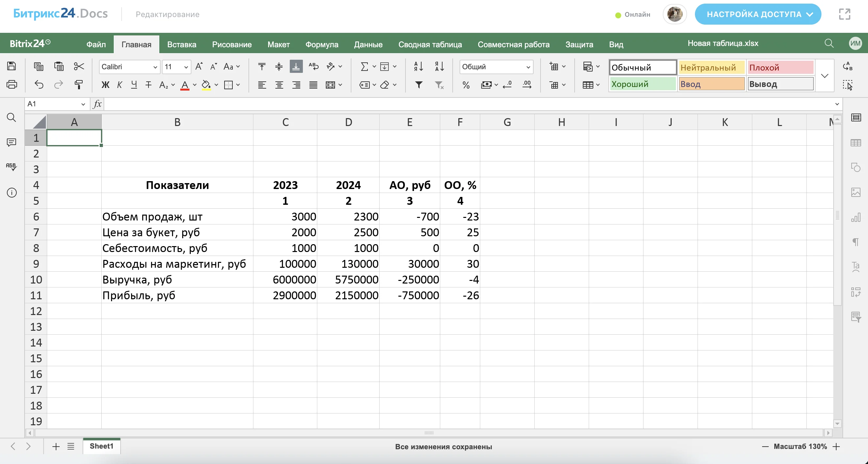Viewport: 868px width, 464px height.
Task: Open the Настройка доступа dropdown
Action: click(758, 14)
